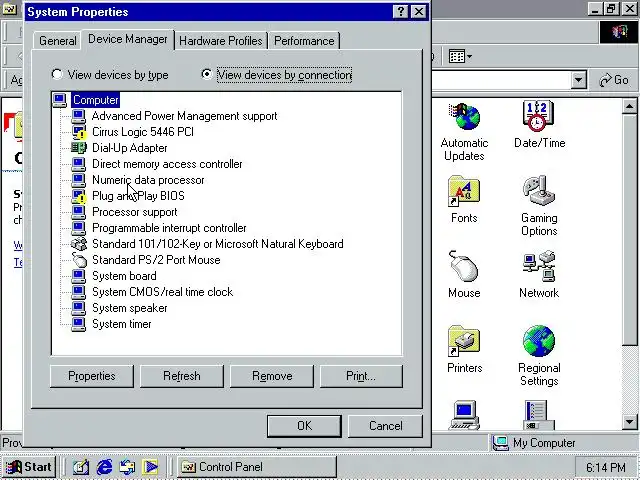Click the Advanced Power Management support icon
The width and height of the screenshot is (640, 480).
(x=78, y=116)
